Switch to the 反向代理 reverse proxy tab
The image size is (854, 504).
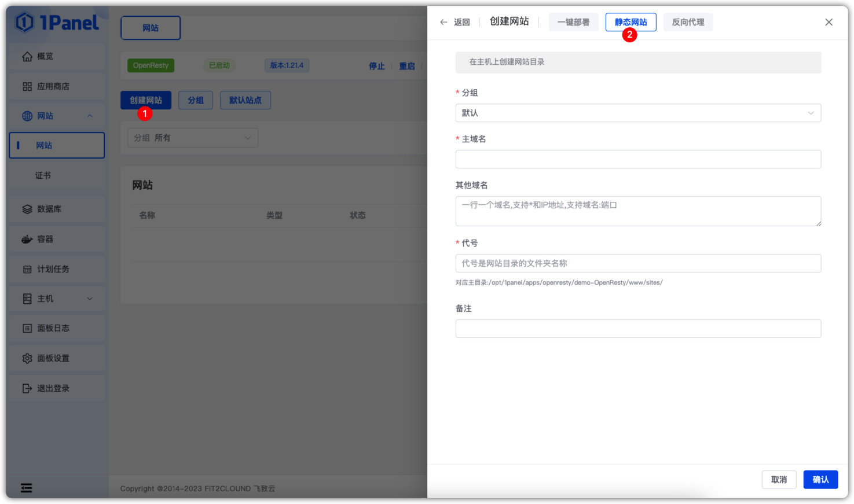point(688,22)
